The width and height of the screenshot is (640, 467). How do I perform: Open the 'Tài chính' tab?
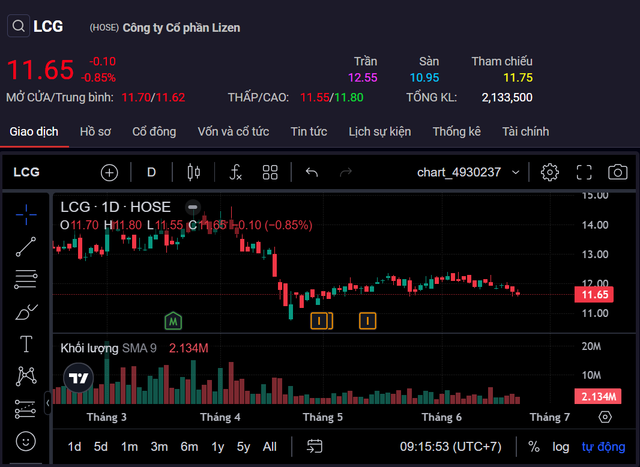[x=525, y=131]
